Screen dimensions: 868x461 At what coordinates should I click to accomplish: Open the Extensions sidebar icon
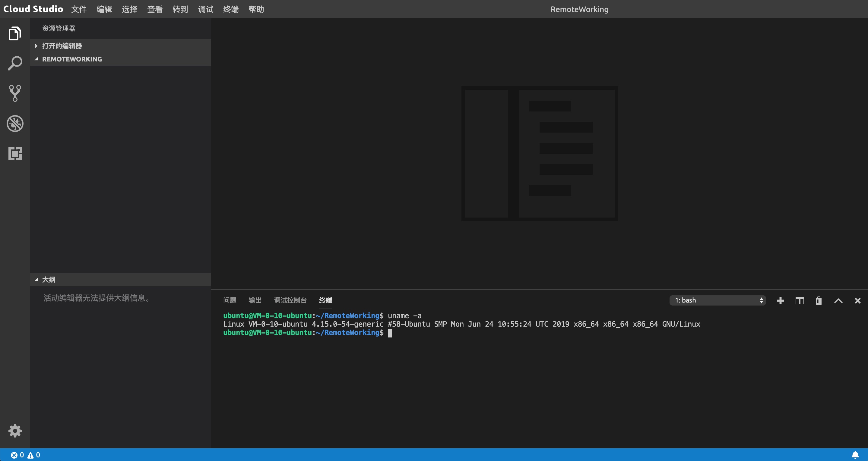15,154
